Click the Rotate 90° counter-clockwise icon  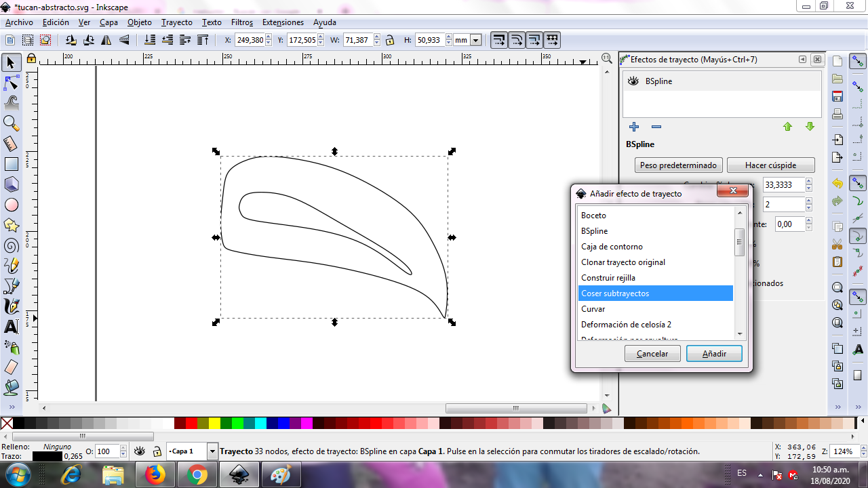coord(71,40)
